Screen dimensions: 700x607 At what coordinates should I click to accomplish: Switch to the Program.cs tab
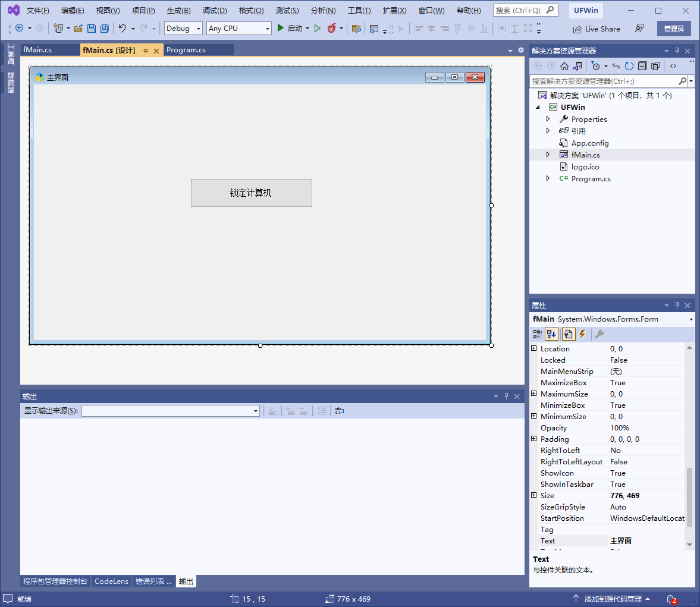(x=186, y=50)
